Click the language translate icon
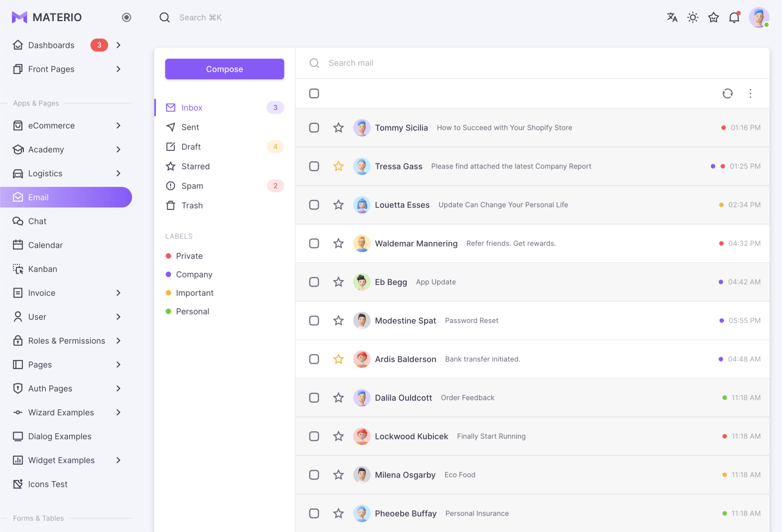This screenshot has width=782, height=532. pos(672,17)
